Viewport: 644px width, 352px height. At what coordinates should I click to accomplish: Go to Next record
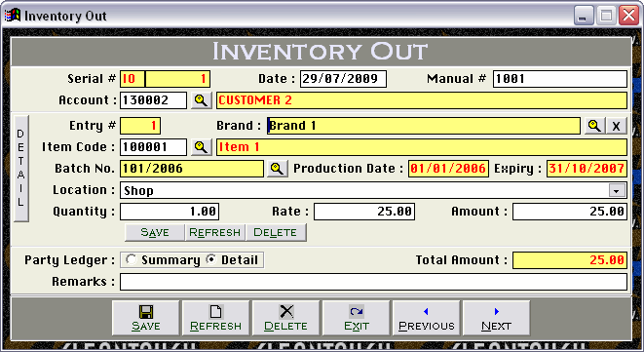click(x=496, y=318)
